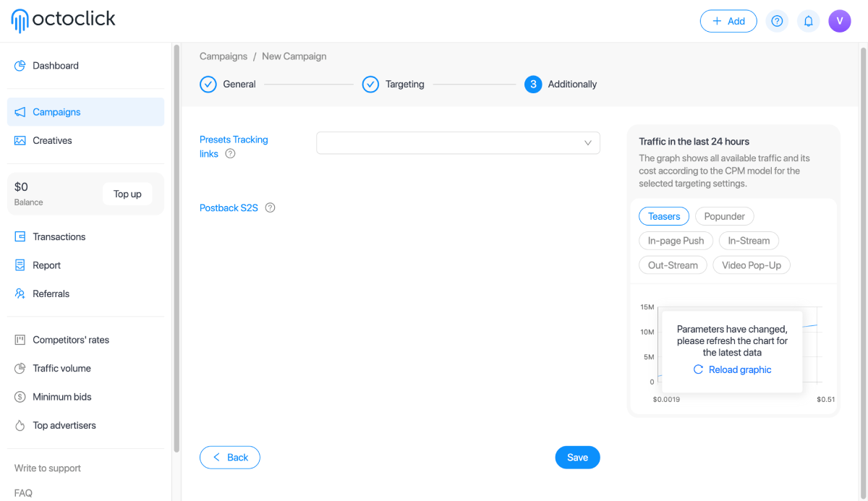Select the Teasers traffic format
Image resolution: width=868 pixels, height=501 pixels.
(664, 216)
